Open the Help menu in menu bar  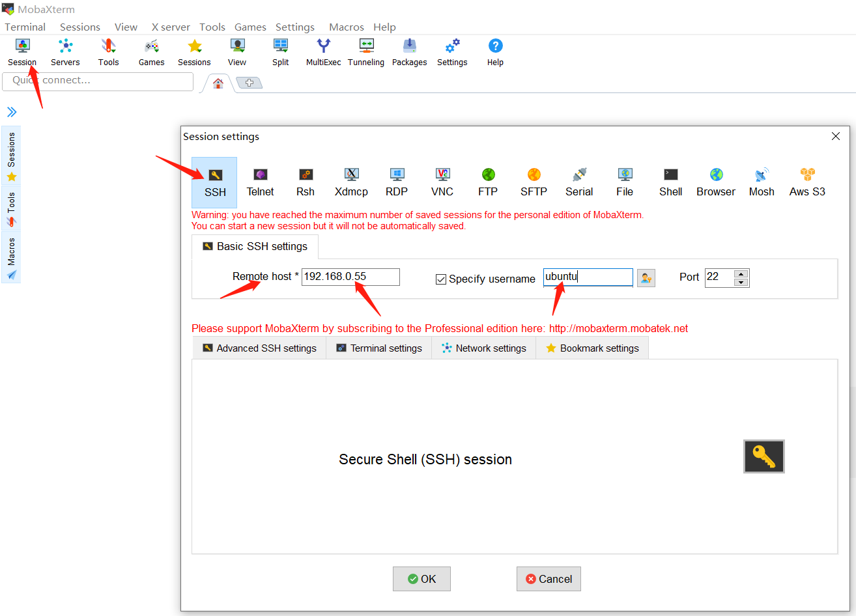384,27
